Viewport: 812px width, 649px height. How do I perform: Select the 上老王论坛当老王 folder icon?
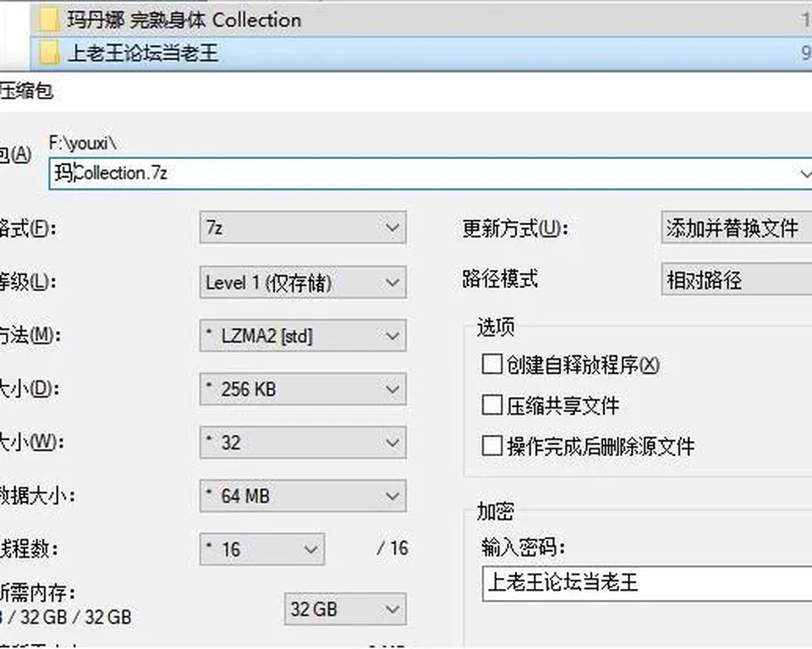point(49,52)
